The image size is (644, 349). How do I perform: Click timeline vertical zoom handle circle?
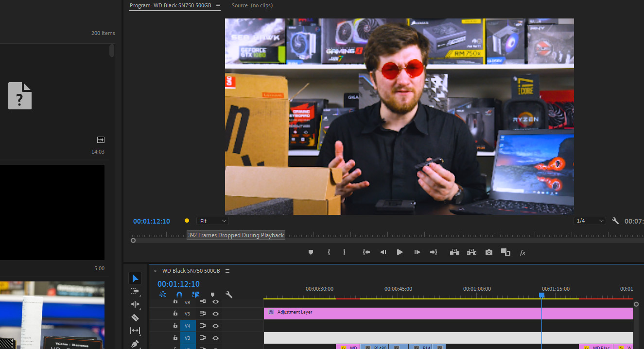(636, 304)
